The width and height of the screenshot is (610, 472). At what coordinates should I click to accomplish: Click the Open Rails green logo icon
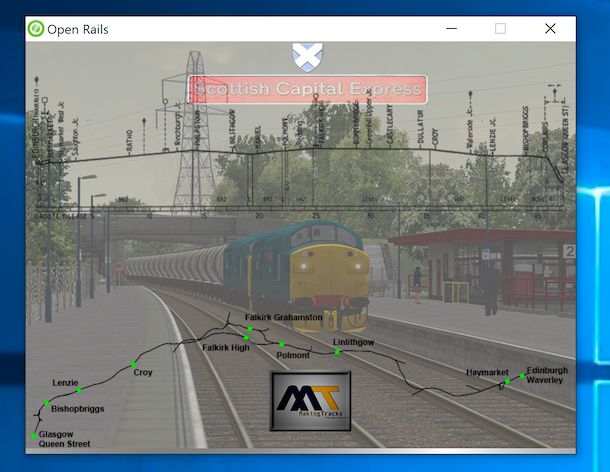point(36,29)
